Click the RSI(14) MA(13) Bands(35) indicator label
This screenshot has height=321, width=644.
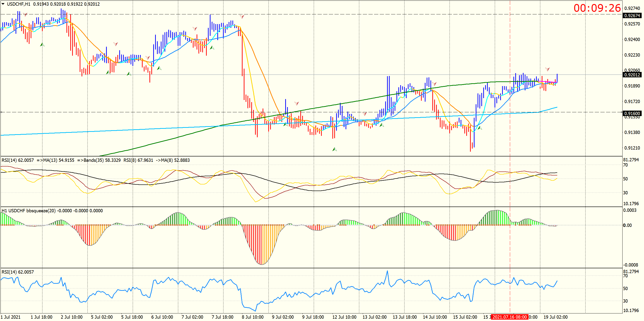(95, 160)
